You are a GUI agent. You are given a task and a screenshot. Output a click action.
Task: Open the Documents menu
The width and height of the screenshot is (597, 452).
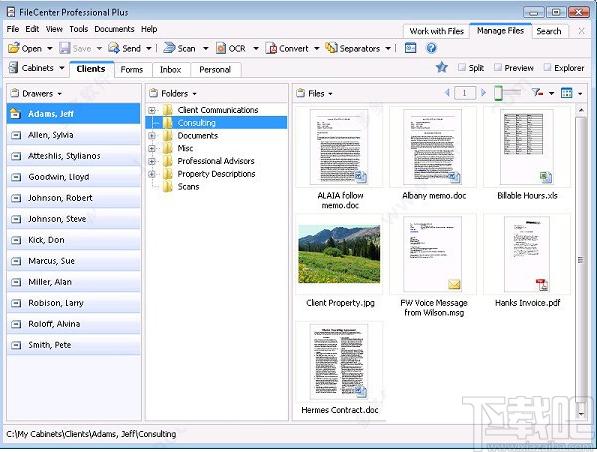tap(114, 29)
